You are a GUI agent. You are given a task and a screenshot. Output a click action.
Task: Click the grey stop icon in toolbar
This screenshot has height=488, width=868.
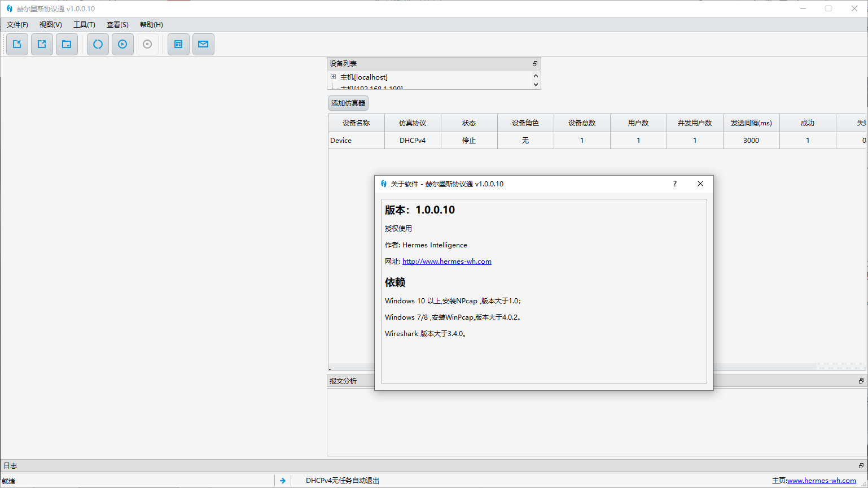pos(147,44)
